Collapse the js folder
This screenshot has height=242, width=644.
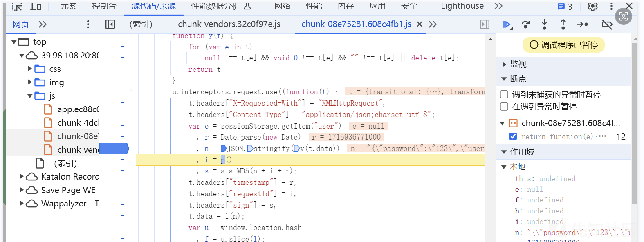tap(30, 96)
